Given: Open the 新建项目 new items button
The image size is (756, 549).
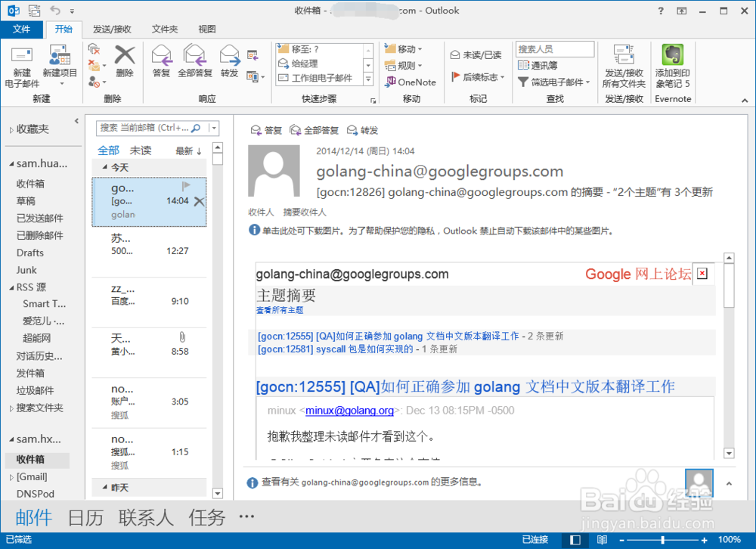Looking at the screenshot, I should (x=60, y=66).
